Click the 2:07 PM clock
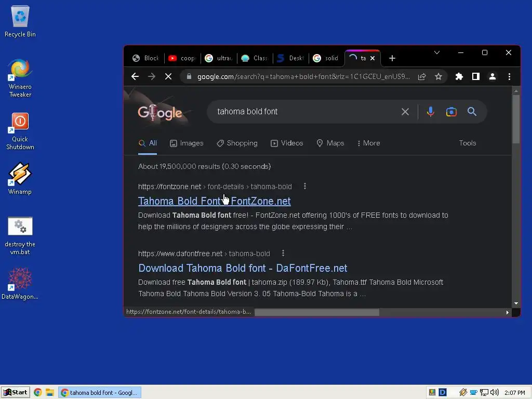 tap(515, 393)
